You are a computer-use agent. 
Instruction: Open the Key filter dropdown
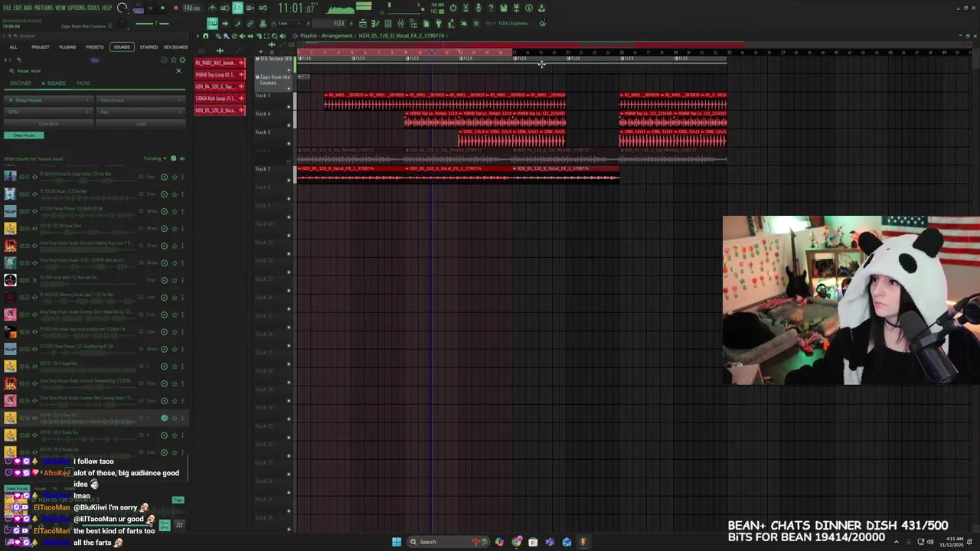point(142,112)
